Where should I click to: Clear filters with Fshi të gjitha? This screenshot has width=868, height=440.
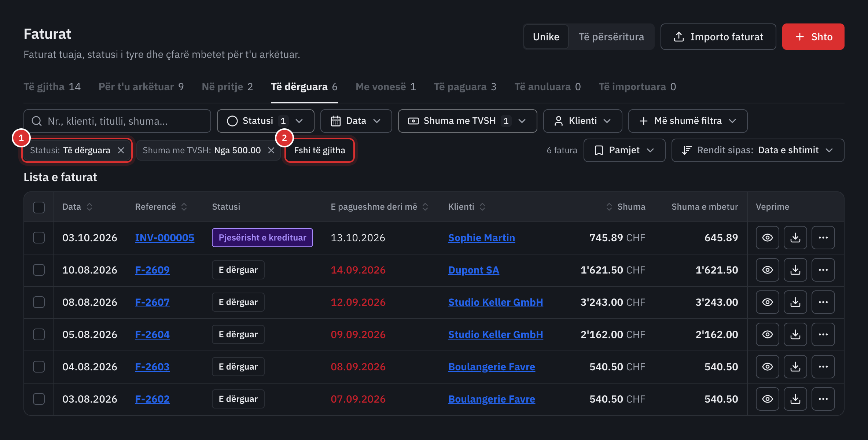tap(319, 150)
